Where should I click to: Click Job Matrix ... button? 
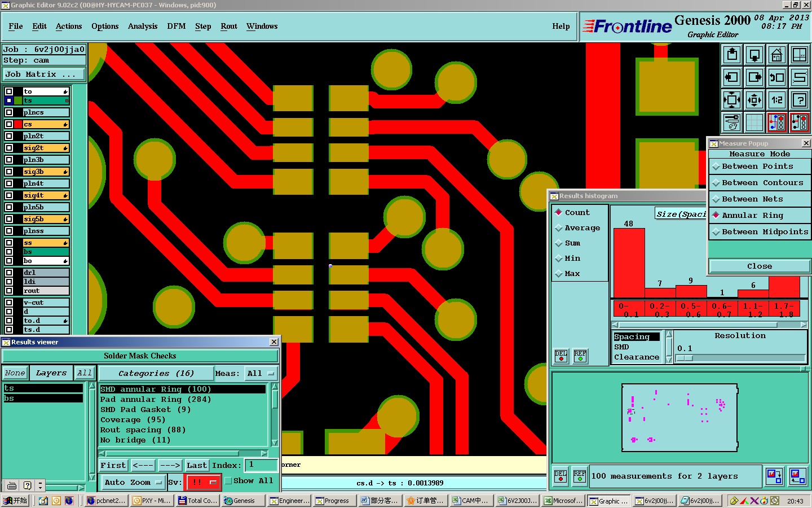[43, 75]
